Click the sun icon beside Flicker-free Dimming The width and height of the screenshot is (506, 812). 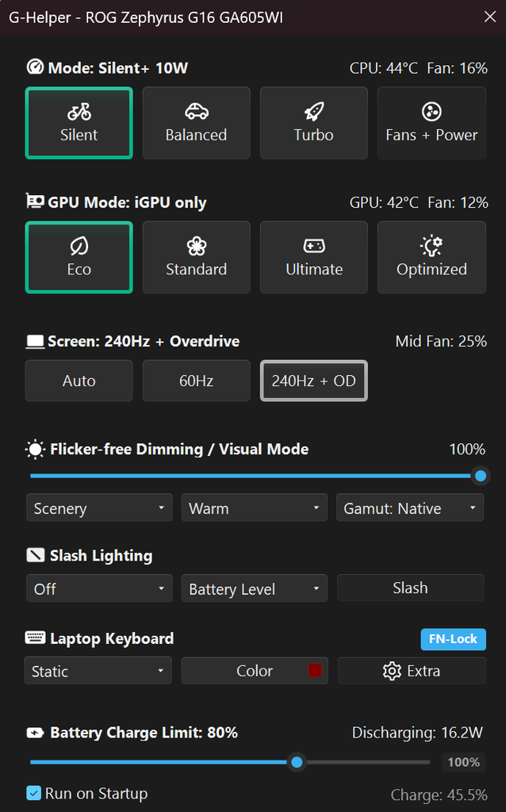(35, 450)
